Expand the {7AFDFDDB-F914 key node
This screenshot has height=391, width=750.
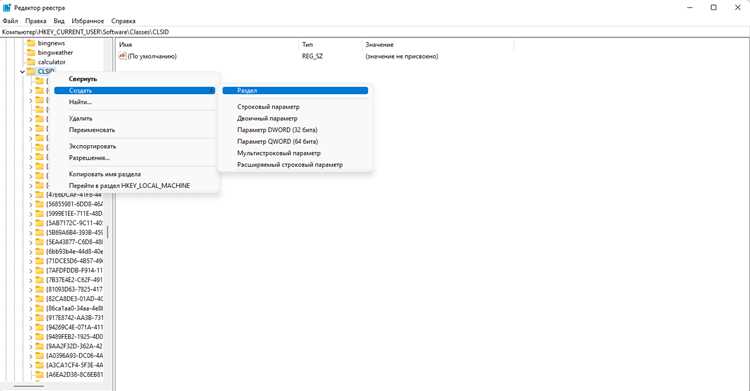point(31,270)
